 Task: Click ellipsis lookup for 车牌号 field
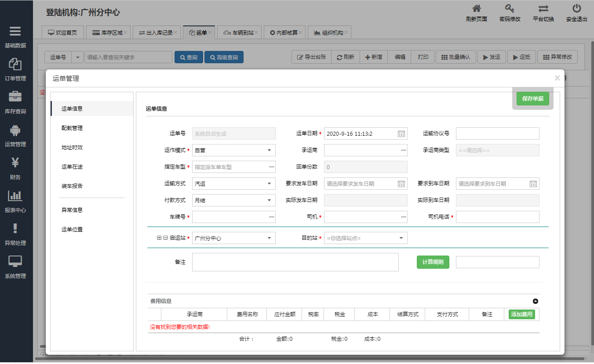pyautogui.click(x=271, y=217)
